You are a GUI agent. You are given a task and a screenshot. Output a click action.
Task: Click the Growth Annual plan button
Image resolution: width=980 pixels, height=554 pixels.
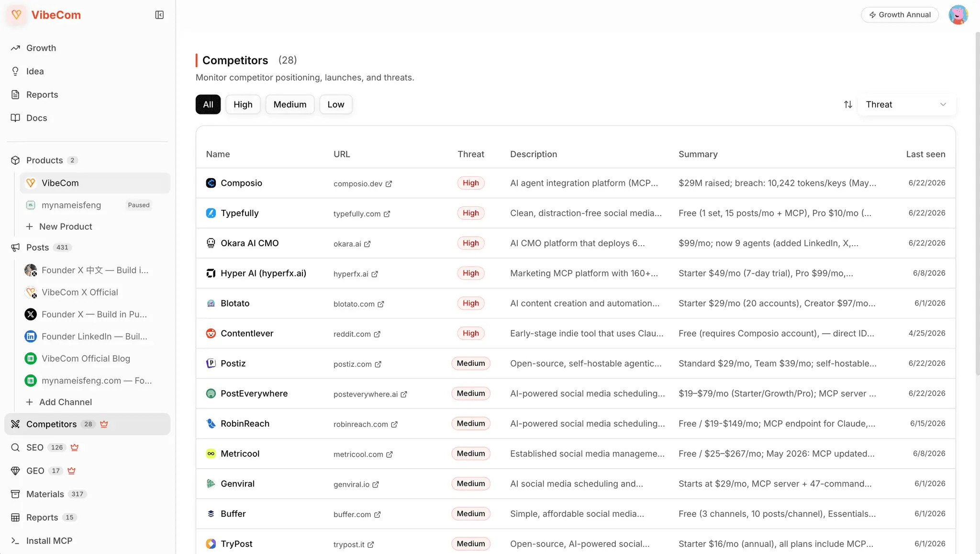click(900, 15)
